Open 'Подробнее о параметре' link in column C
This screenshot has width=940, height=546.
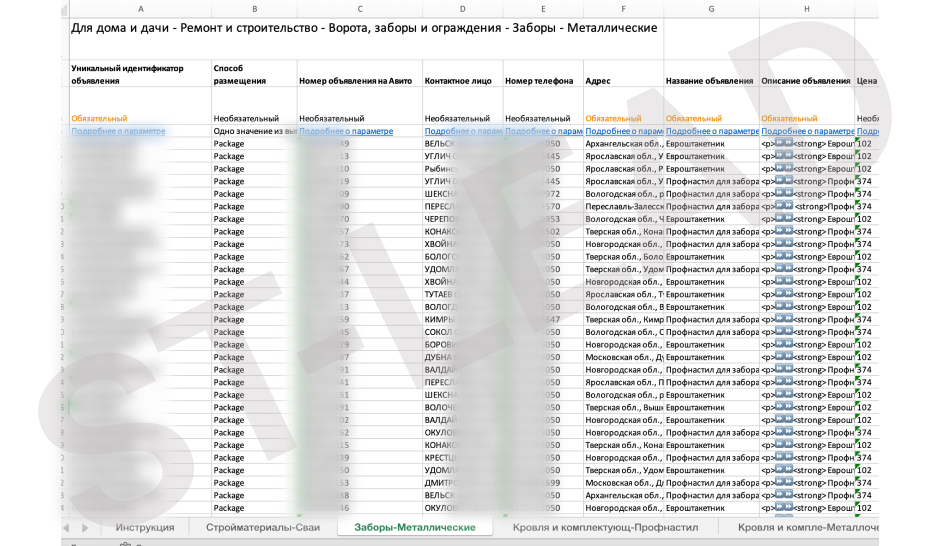pos(346,131)
